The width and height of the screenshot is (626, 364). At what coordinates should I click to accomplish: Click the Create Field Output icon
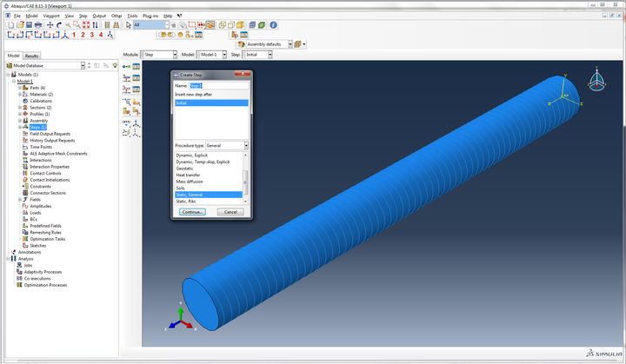coord(127,78)
